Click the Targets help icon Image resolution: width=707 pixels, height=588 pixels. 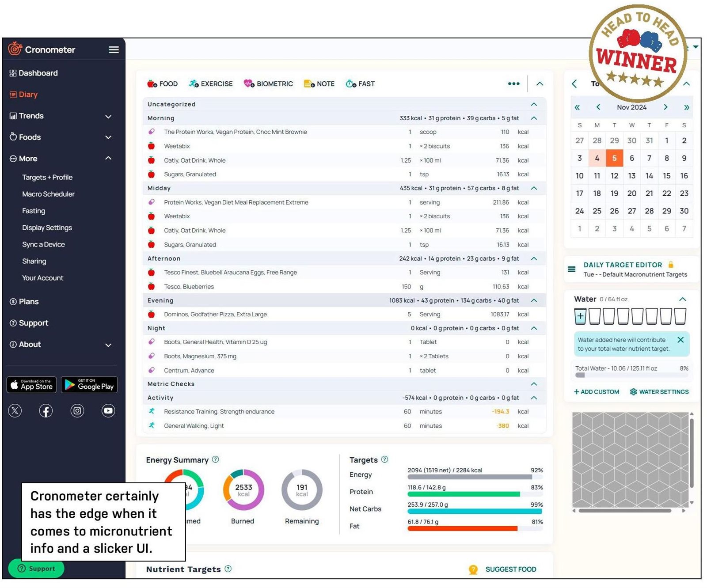384,459
